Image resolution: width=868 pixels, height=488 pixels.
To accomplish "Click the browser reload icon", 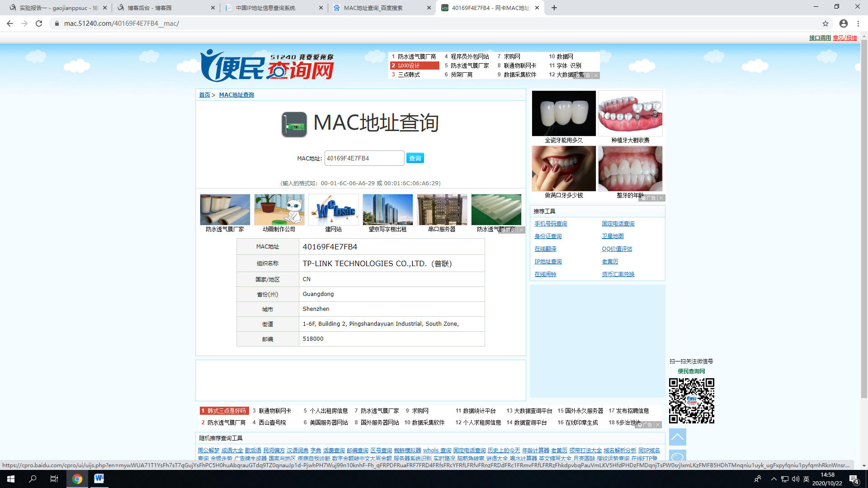I will point(39,23).
